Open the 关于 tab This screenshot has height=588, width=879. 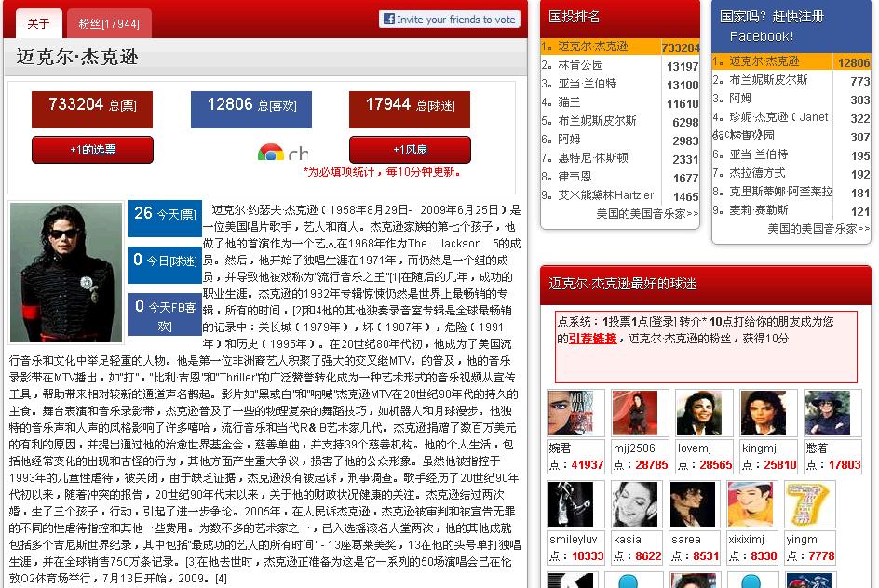(39, 23)
